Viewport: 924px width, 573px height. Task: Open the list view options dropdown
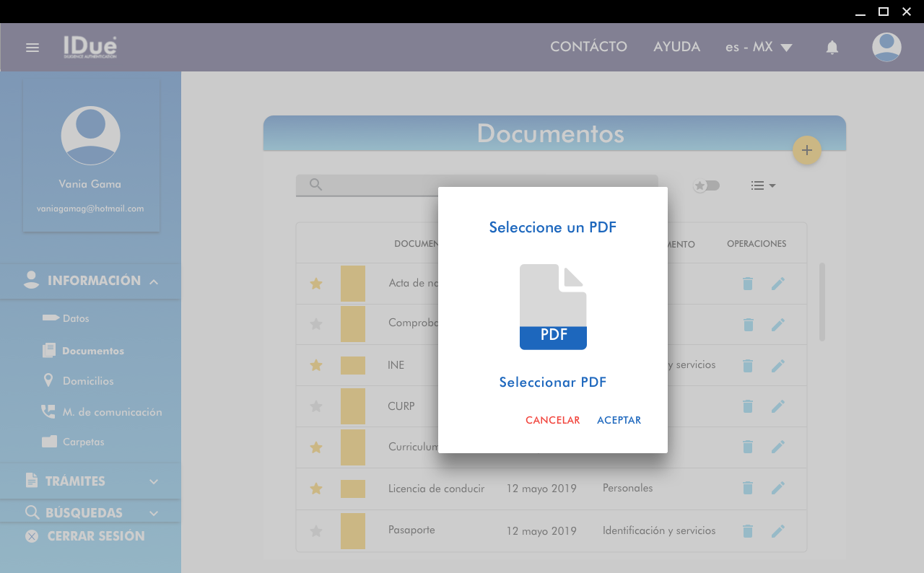coord(763,185)
